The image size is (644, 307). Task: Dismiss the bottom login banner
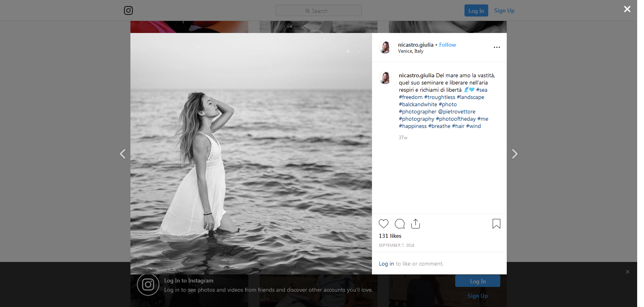[x=627, y=272]
